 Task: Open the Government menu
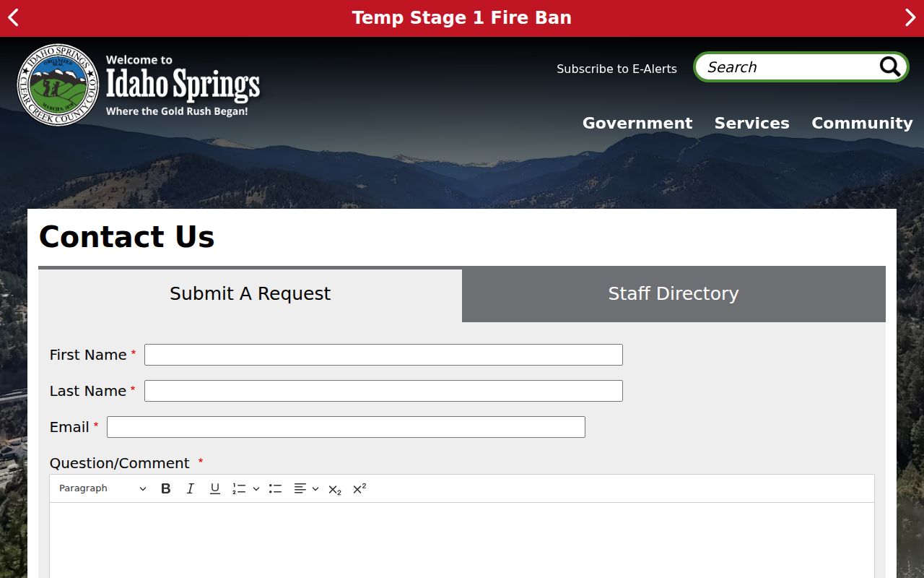pos(637,123)
